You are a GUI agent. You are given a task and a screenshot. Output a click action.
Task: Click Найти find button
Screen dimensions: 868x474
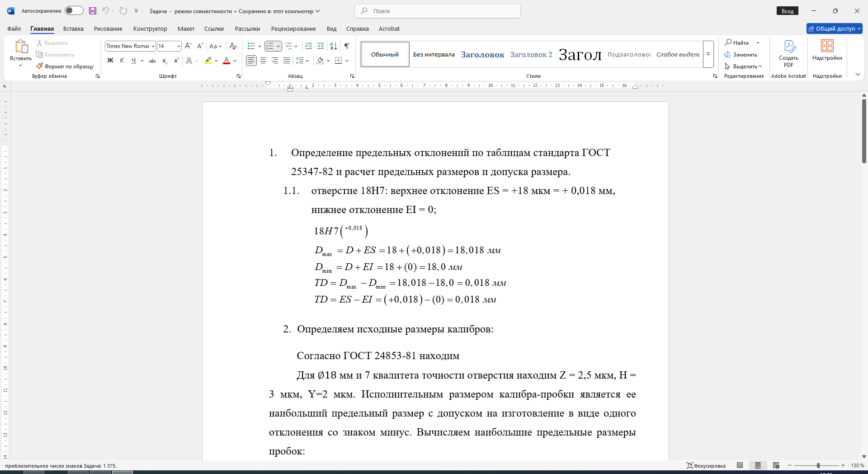[737, 43]
